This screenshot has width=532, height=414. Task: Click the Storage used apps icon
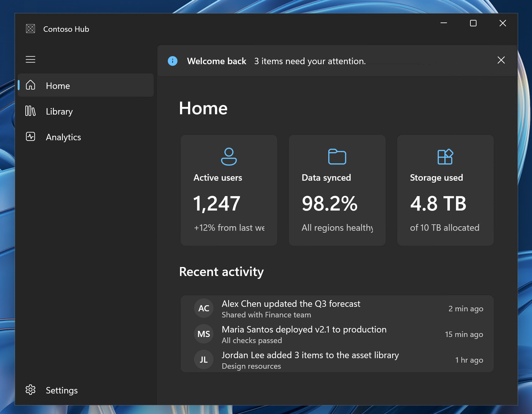[x=445, y=157]
